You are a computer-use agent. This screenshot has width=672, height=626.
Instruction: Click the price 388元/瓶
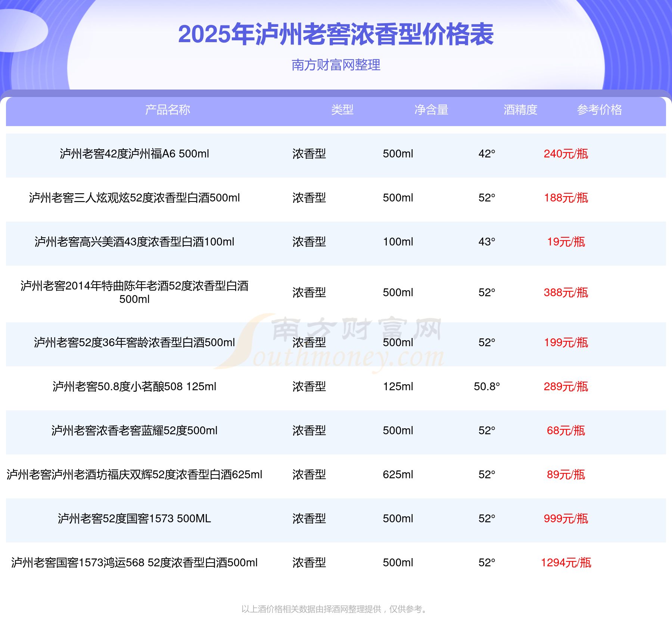coord(566,292)
